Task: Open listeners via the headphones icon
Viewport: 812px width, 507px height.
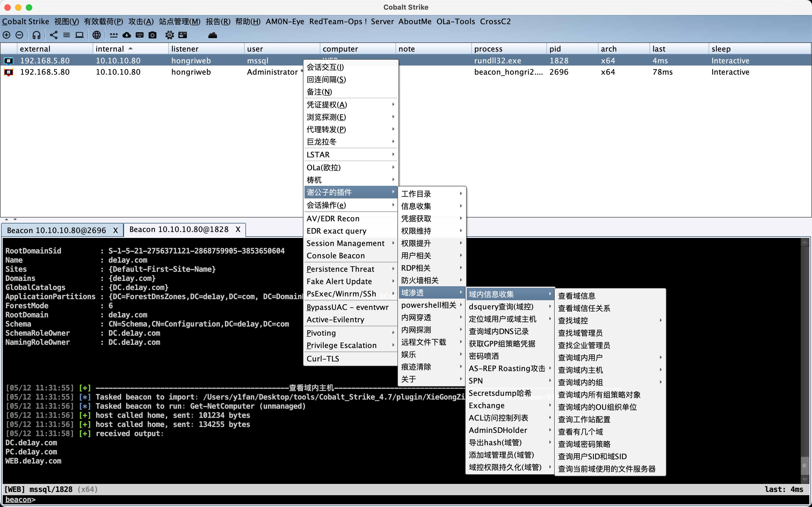Action: (x=37, y=35)
